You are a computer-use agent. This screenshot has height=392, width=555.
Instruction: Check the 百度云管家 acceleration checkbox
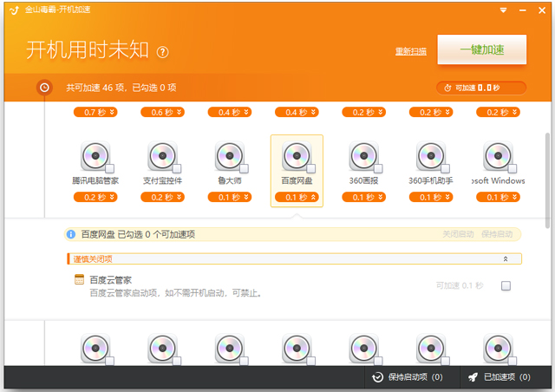tap(506, 285)
